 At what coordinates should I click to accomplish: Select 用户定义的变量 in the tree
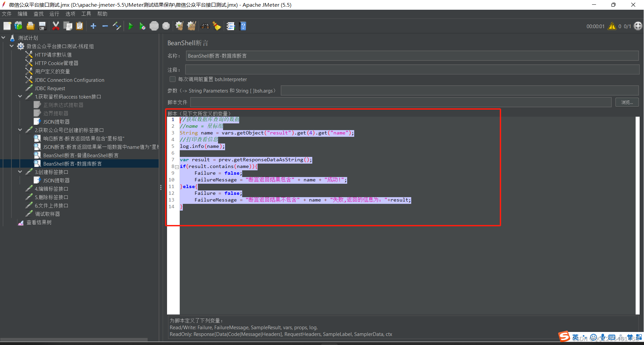[x=52, y=71]
